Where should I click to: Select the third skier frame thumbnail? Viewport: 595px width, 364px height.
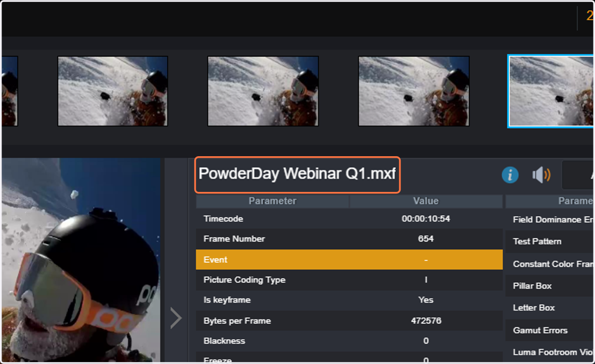point(263,91)
